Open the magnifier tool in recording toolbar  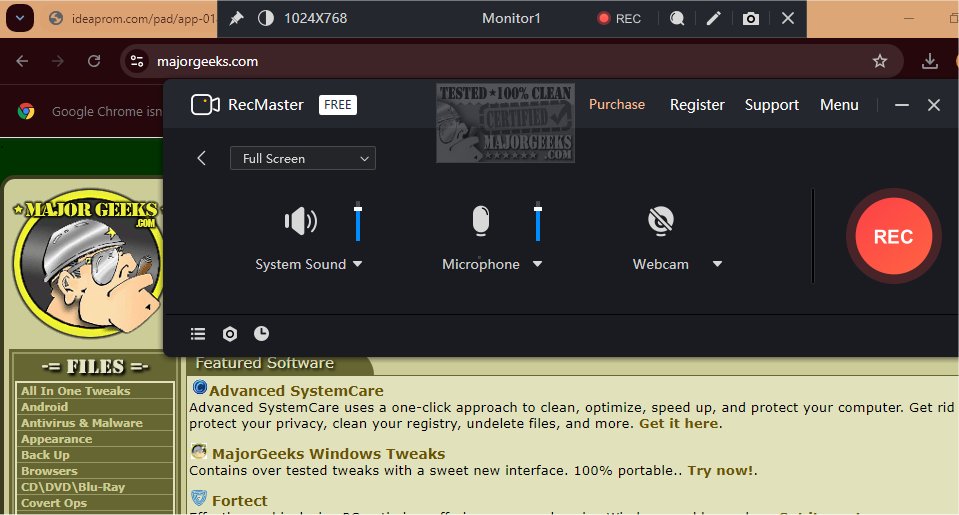click(x=676, y=18)
